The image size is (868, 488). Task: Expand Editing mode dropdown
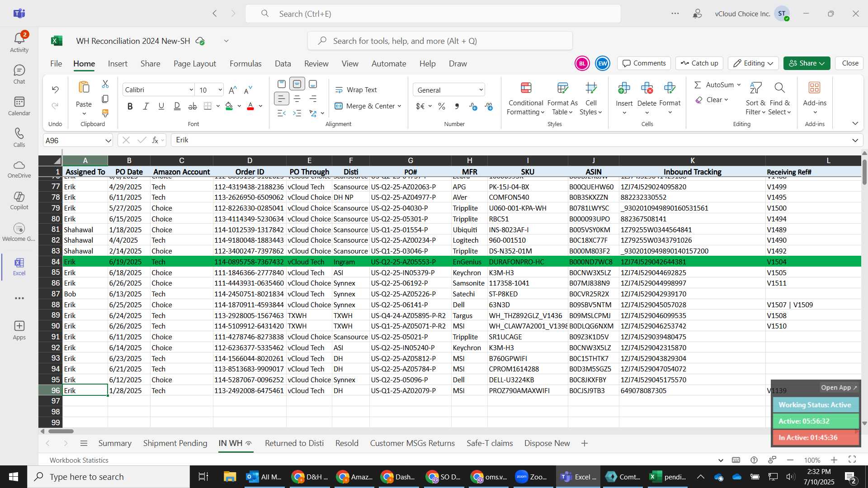point(770,63)
